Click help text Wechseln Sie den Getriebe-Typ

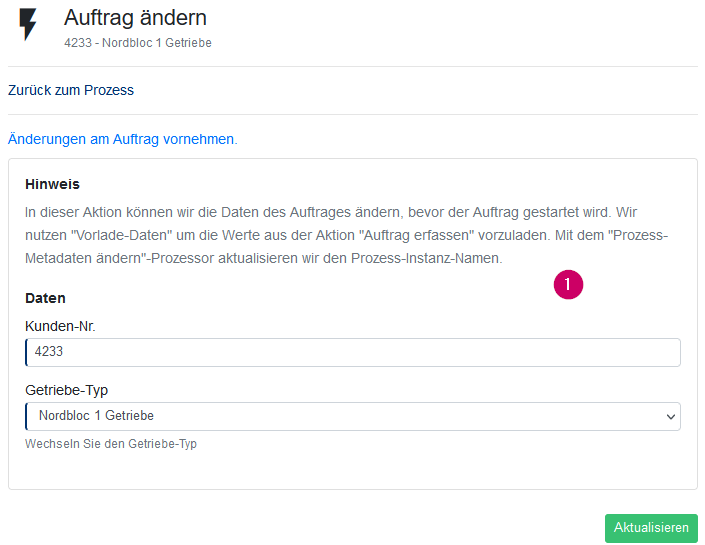click(111, 444)
